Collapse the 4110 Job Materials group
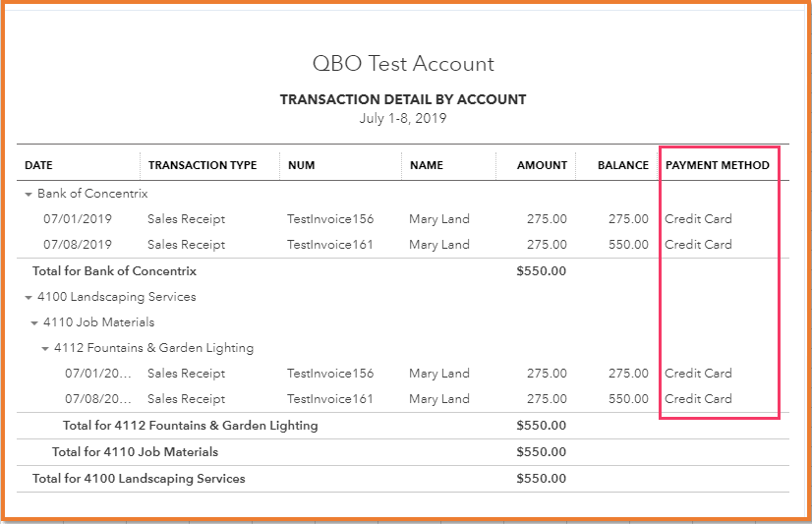The height and width of the screenshot is (524, 812). pyautogui.click(x=34, y=323)
